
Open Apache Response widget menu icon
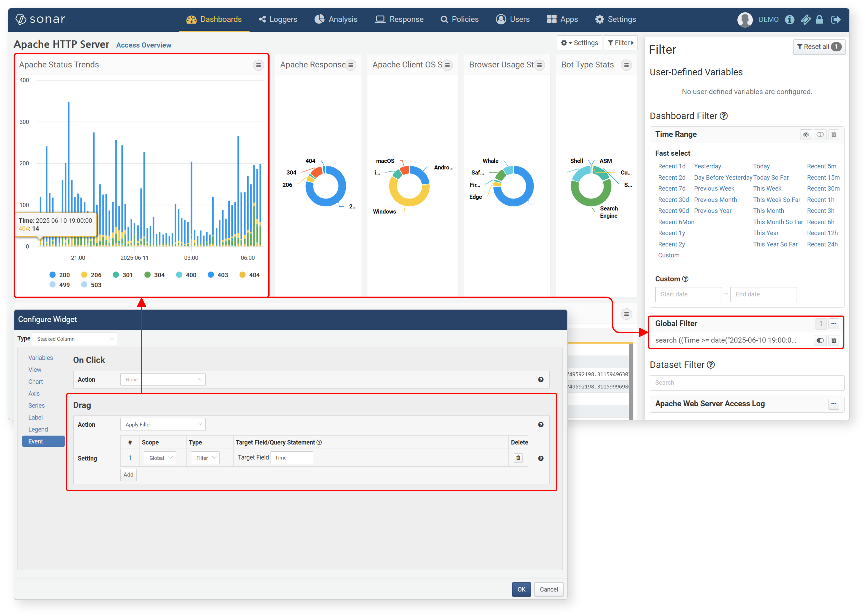[351, 65]
